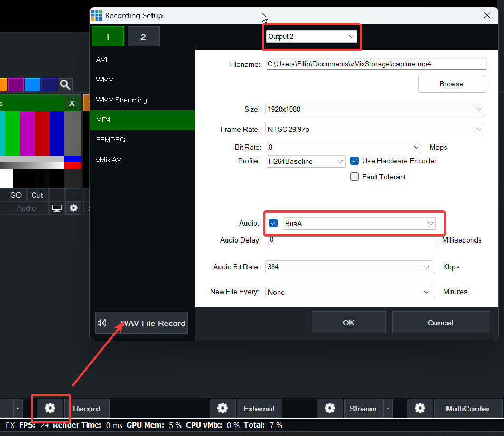Click the Stream button
Screen dimensions: 504x436
click(x=363, y=409)
